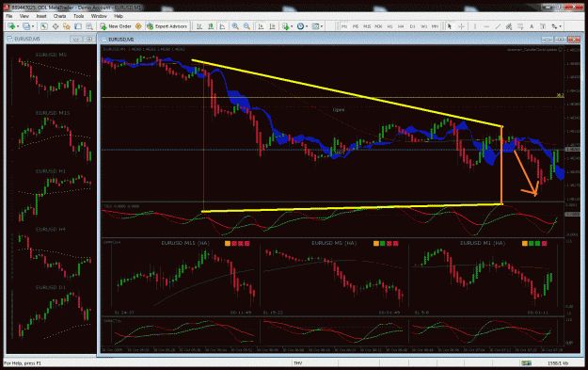Switch to the M5 timeframe
The height and width of the screenshot is (370, 588).
[355, 26]
